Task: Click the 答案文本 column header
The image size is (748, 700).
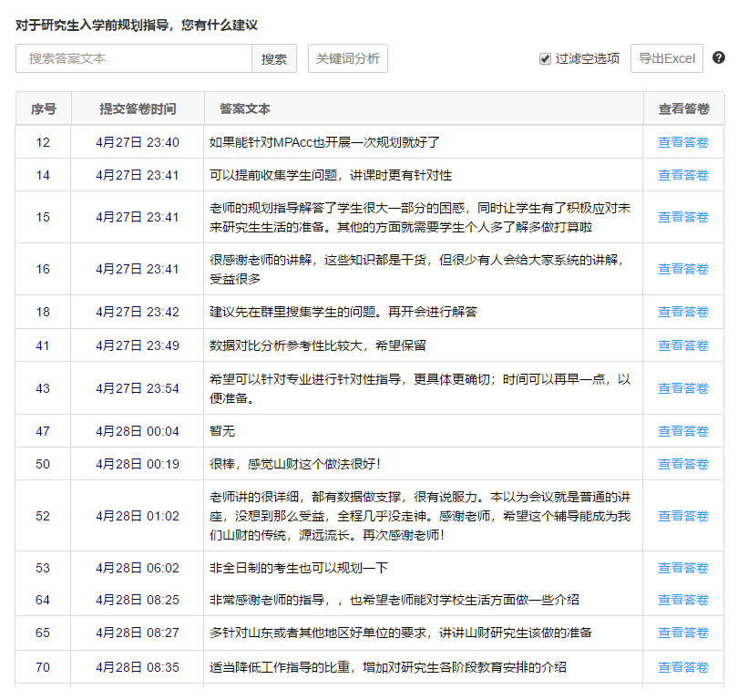Action: click(x=245, y=108)
